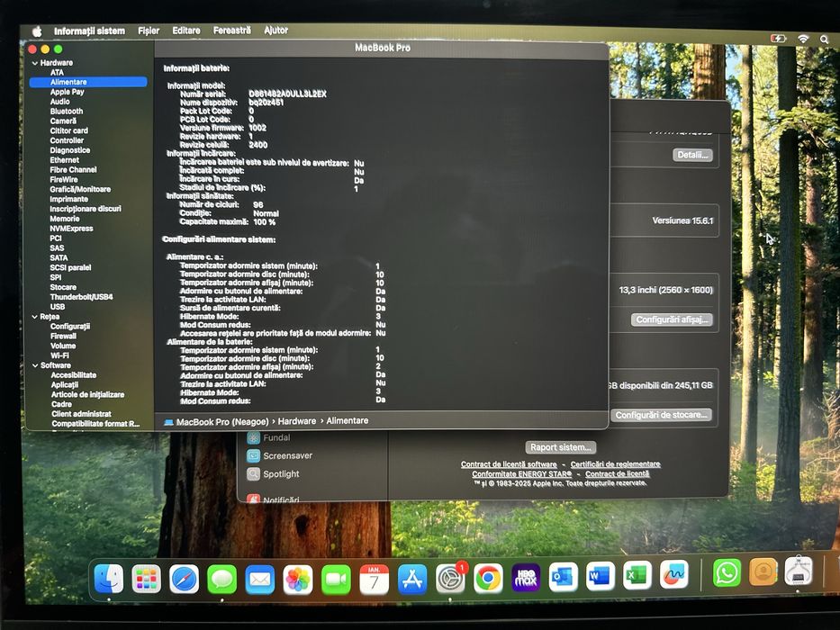Open Contract de licență software link

[509, 464]
